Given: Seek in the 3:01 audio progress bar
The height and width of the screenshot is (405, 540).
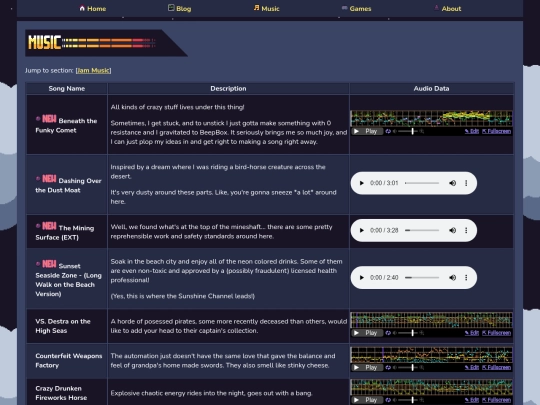Looking at the screenshot, I should coord(422,183).
